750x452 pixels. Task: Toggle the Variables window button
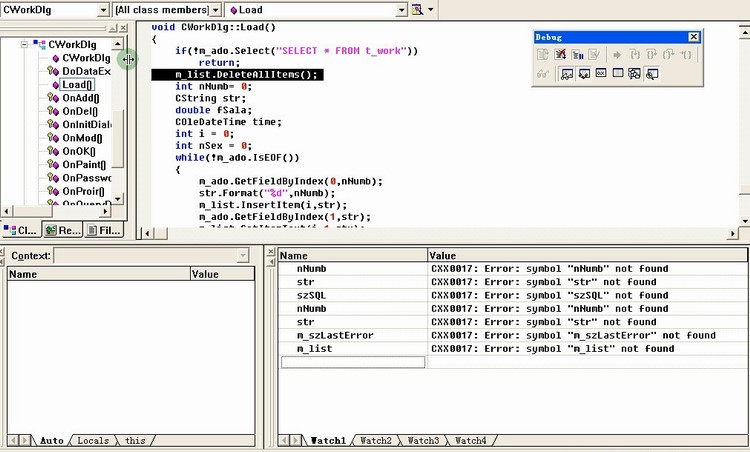click(584, 74)
